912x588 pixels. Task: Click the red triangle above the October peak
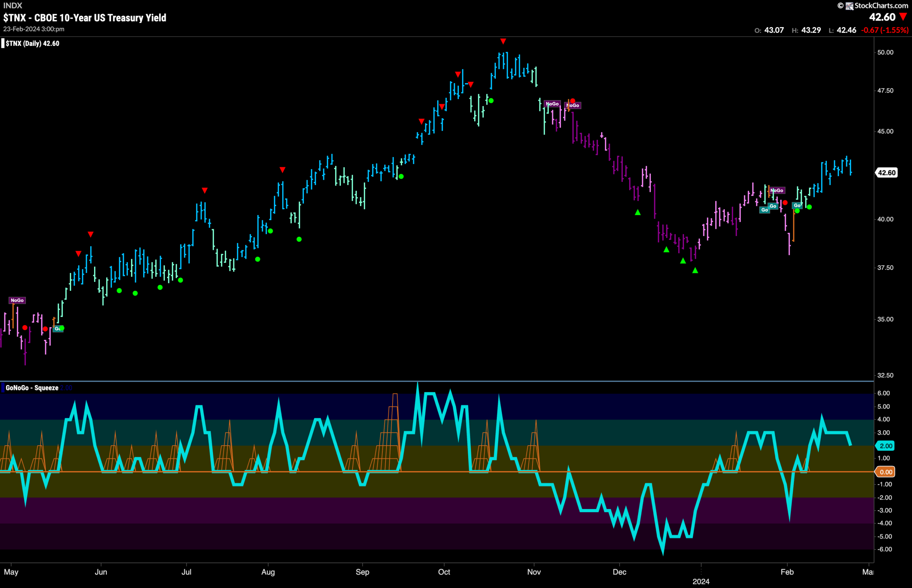[503, 41]
